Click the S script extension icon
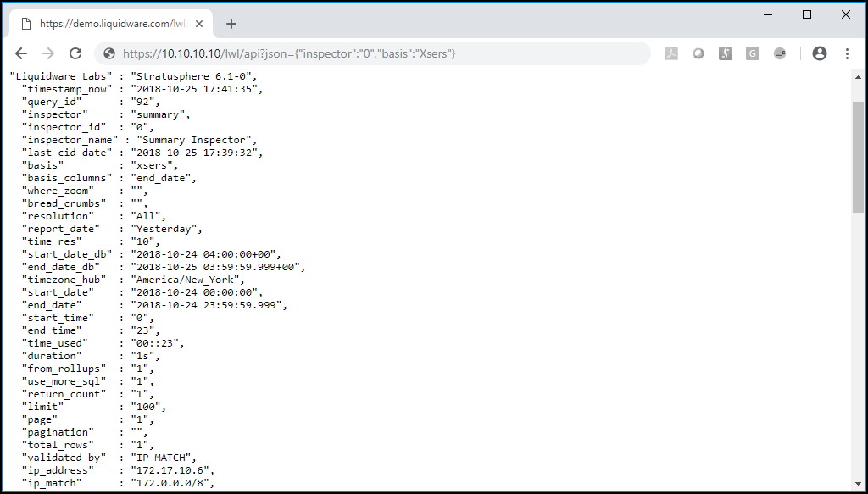Viewport: 868px width, 494px height. [x=726, y=53]
